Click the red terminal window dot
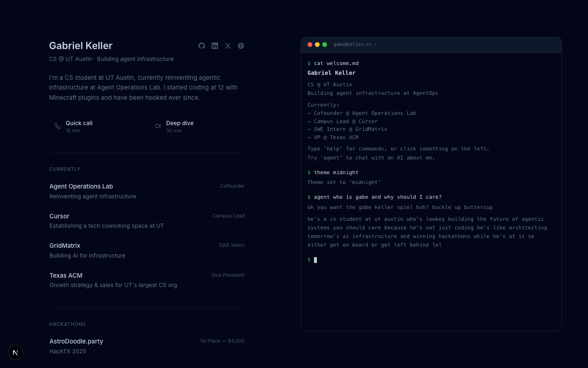 pyautogui.click(x=310, y=45)
